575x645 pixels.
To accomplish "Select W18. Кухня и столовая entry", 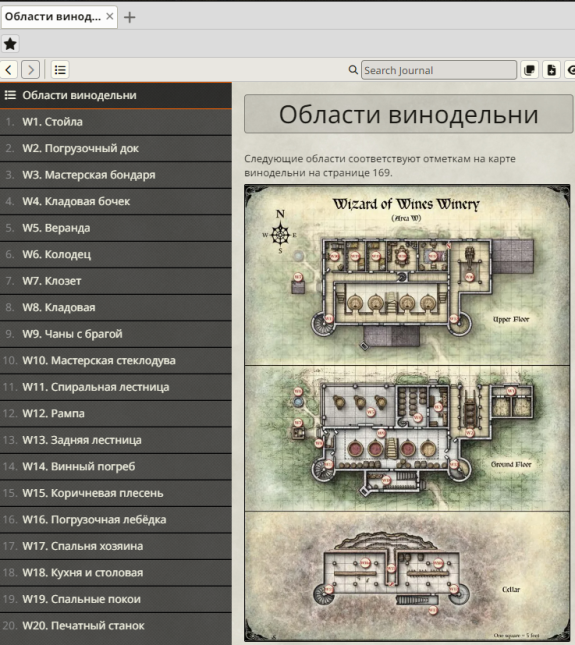I will [116, 573].
